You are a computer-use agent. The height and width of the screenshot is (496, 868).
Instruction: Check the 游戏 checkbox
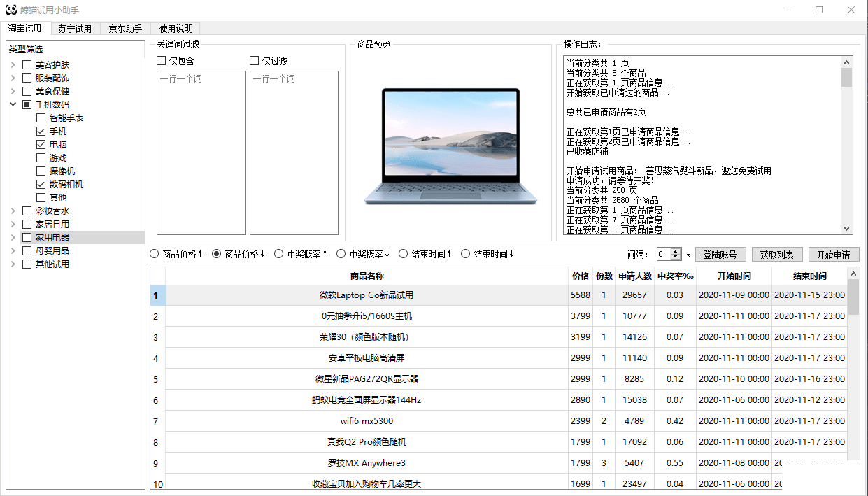tap(41, 158)
